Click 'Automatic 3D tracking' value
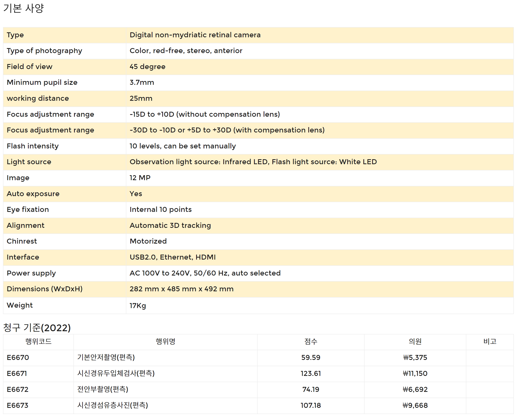Viewport: 517px width, 420px height. pyautogui.click(x=170, y=225)
